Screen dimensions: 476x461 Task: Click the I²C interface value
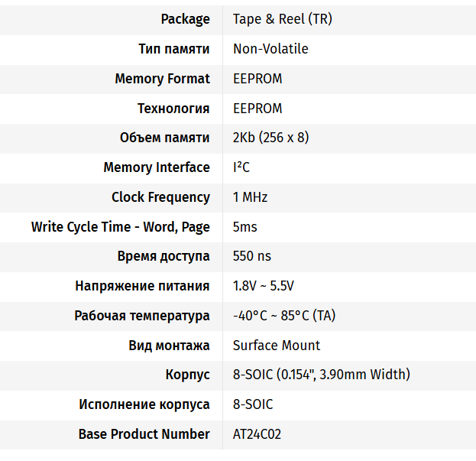(x=241, y=167)
